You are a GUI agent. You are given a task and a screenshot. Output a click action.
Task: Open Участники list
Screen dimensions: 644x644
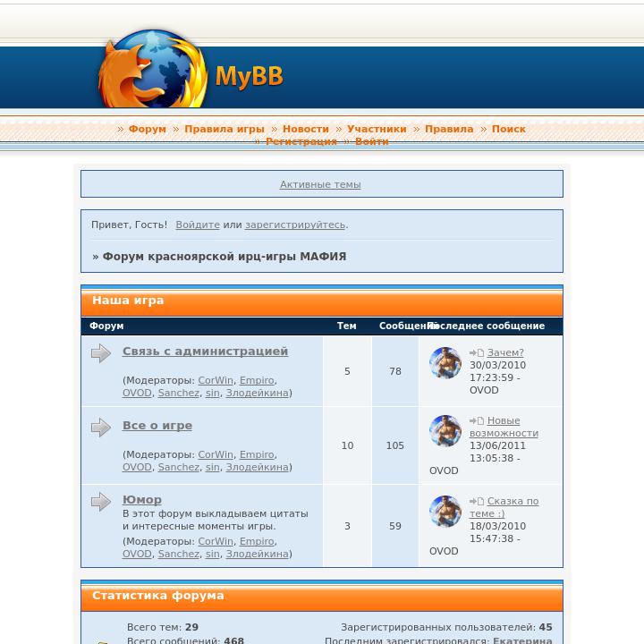[377, 129]
